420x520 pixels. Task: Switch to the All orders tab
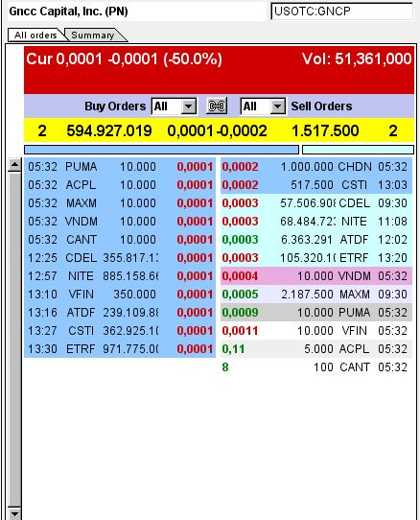[x=35, y=35]
